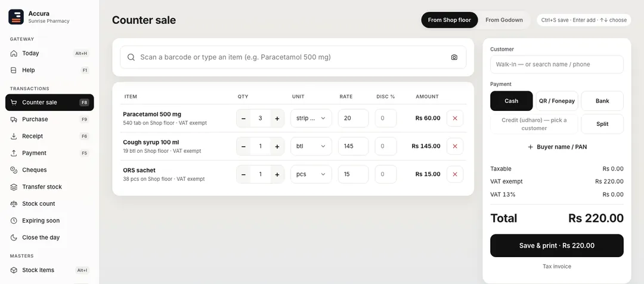Remove Cough syrup 100 ml row with X
The height and width of the screenshot is (284, 644).
point(454,146)
